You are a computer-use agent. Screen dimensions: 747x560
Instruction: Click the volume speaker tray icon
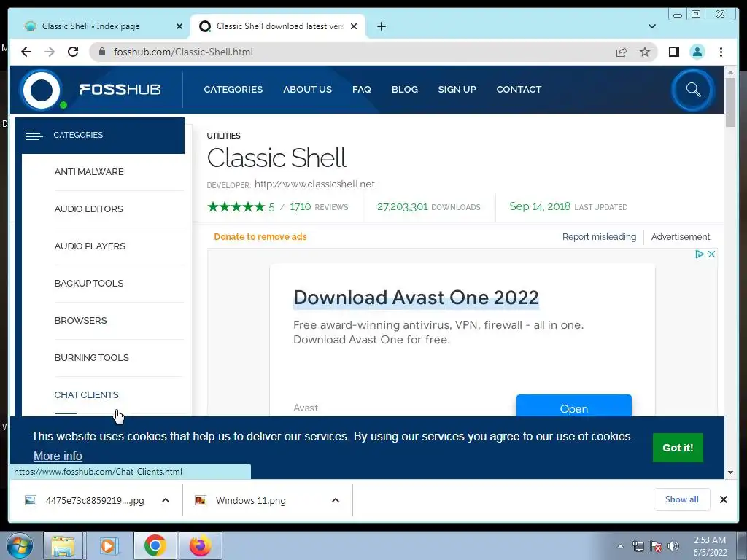(673, 546)
